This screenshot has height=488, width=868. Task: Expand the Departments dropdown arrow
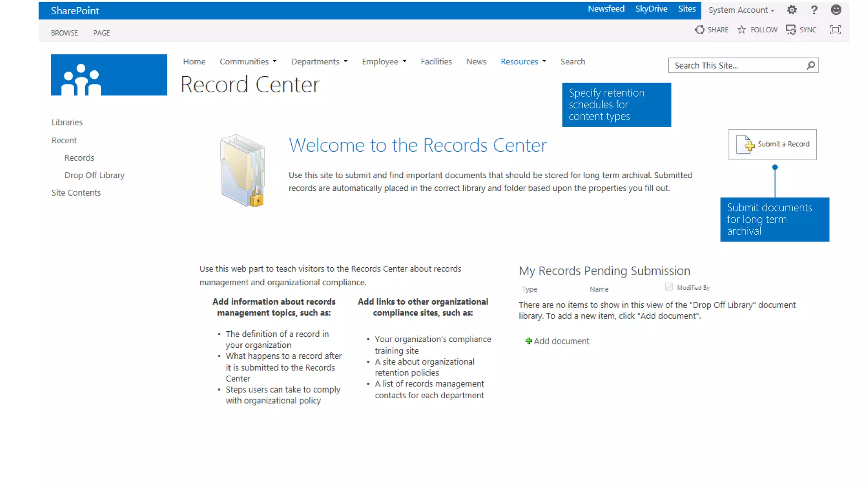click(346, 61)
